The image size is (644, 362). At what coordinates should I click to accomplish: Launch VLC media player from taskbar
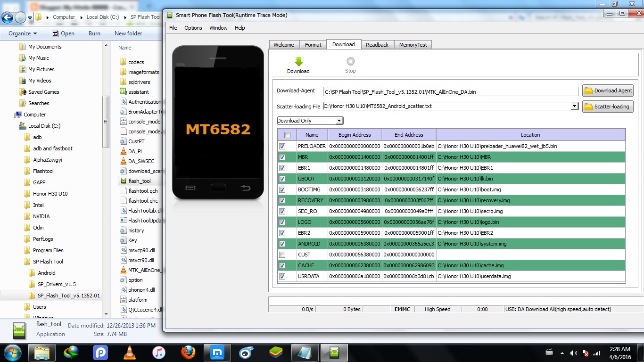130,352
